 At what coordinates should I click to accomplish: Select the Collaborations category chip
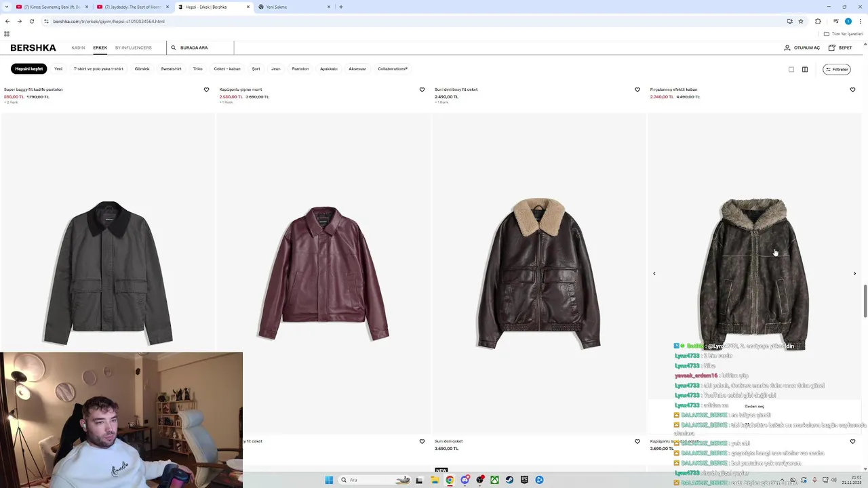coord(393,68)
